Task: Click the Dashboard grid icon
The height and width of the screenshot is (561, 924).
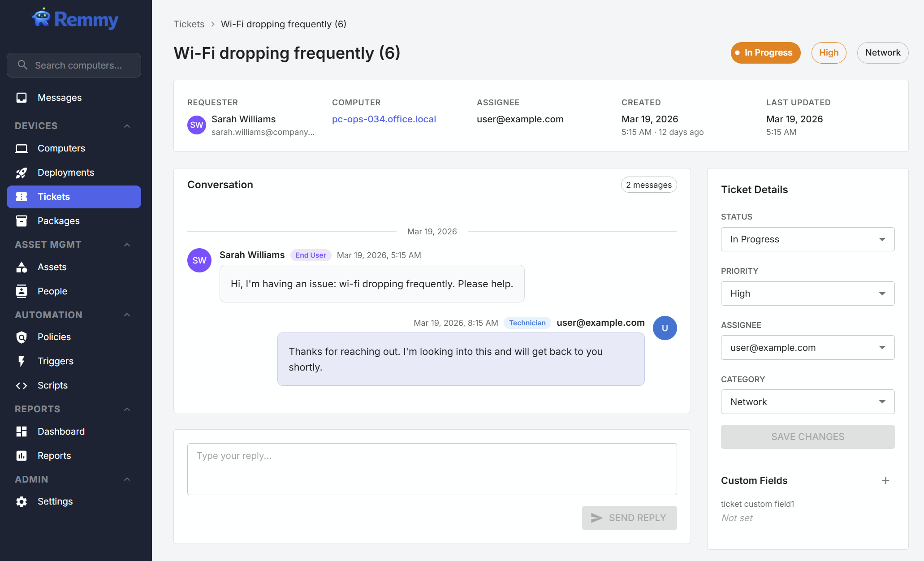Action: 22,432
